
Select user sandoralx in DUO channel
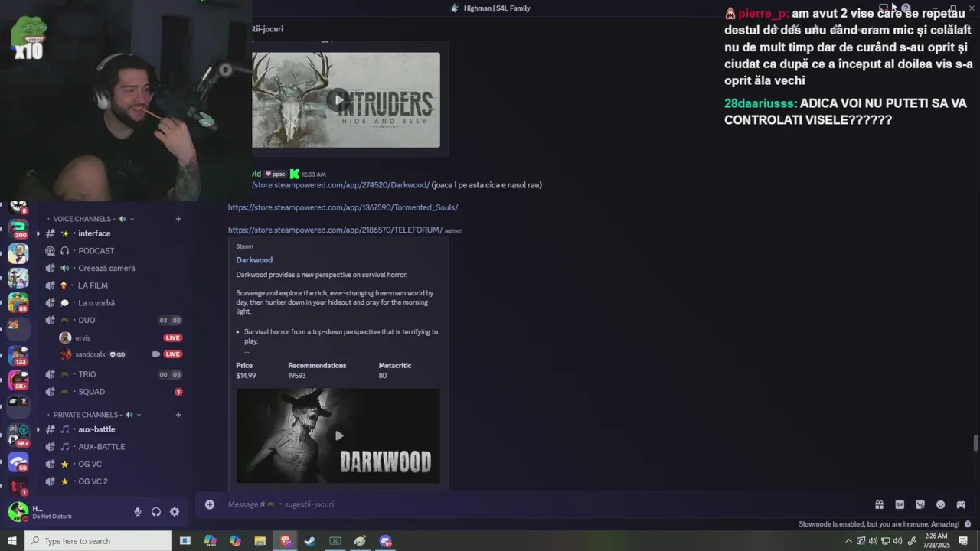[90, 354]
